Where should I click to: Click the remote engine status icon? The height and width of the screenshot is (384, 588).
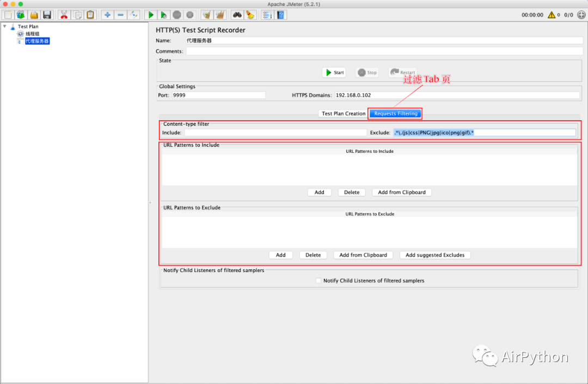coord(581,15)
